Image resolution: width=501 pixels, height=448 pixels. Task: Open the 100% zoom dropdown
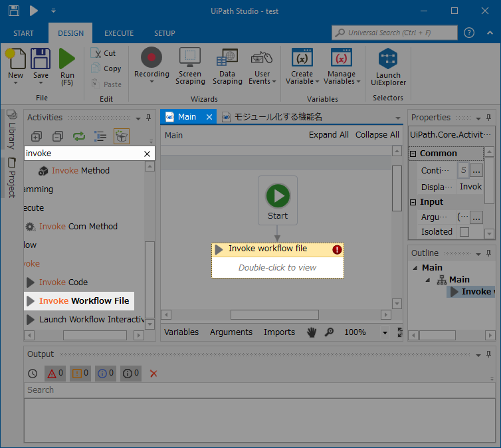[x=385, y=332]
